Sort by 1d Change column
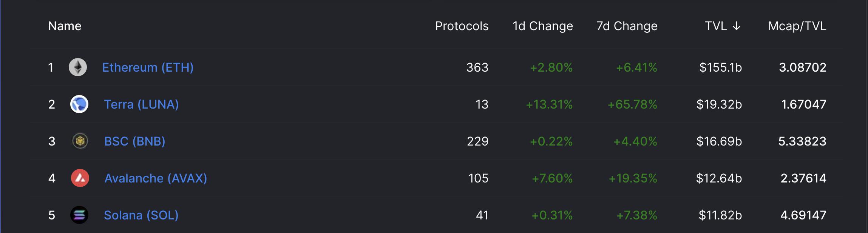The width and height of the screenshot is (868, 233). [x=542, y=26]
